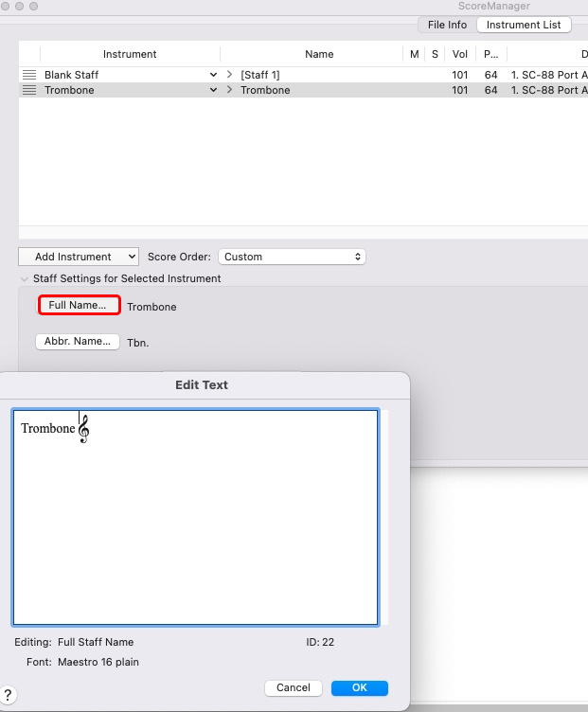
Task: Expand the Trombone name chevron
Action: pos(229,90)
